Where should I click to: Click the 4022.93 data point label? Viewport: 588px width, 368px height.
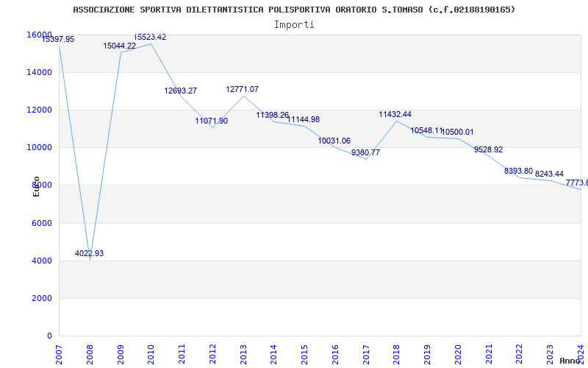pos(89,253)
